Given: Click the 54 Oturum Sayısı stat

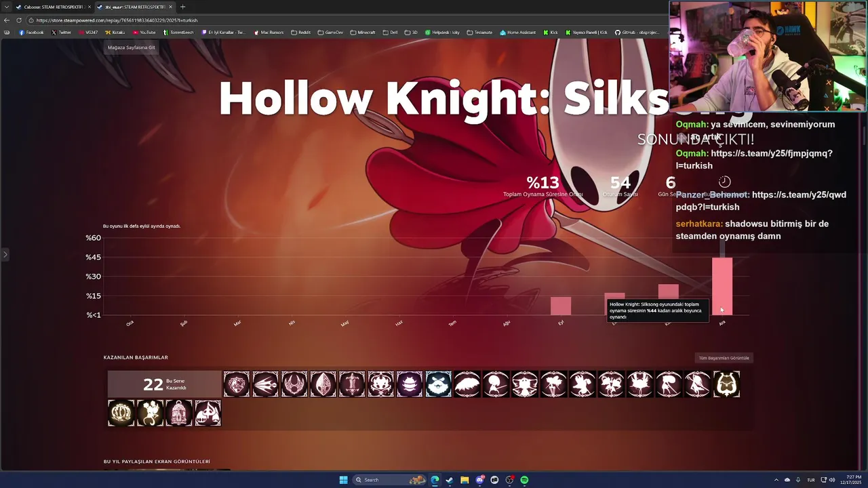Looking at the screenshot, I should [620, 186].
